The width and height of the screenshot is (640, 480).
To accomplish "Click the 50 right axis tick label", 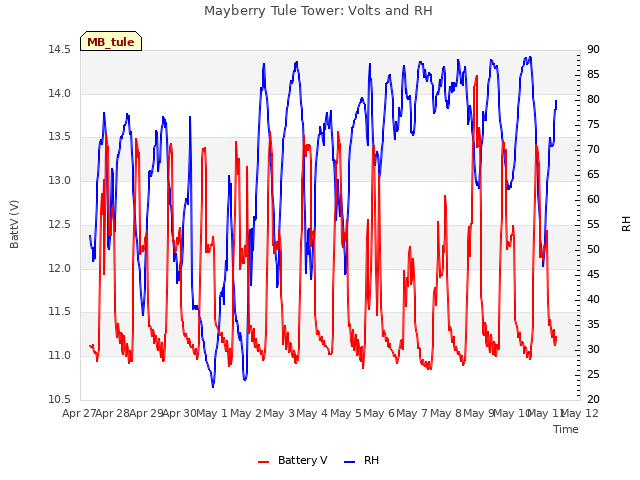I will tap(593, 249).
